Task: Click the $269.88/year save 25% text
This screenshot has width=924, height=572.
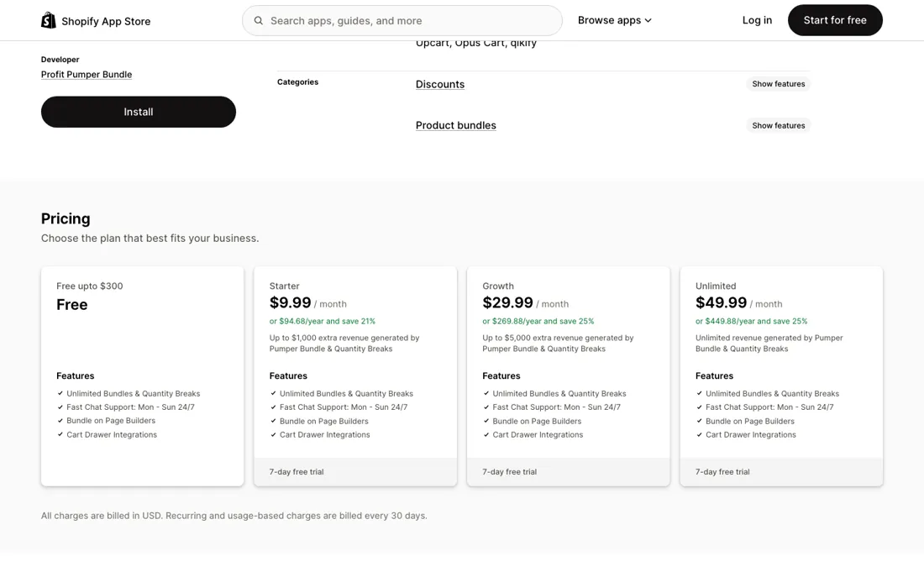Action: 538,321
